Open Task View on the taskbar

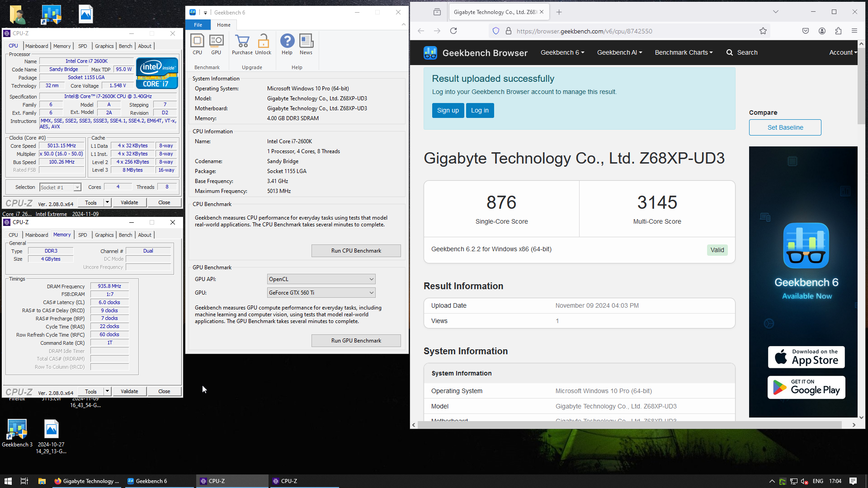[x=24, y=481]
